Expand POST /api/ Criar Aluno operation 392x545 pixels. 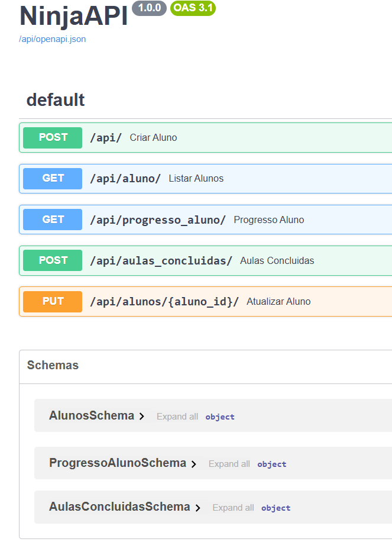[206, 138]
